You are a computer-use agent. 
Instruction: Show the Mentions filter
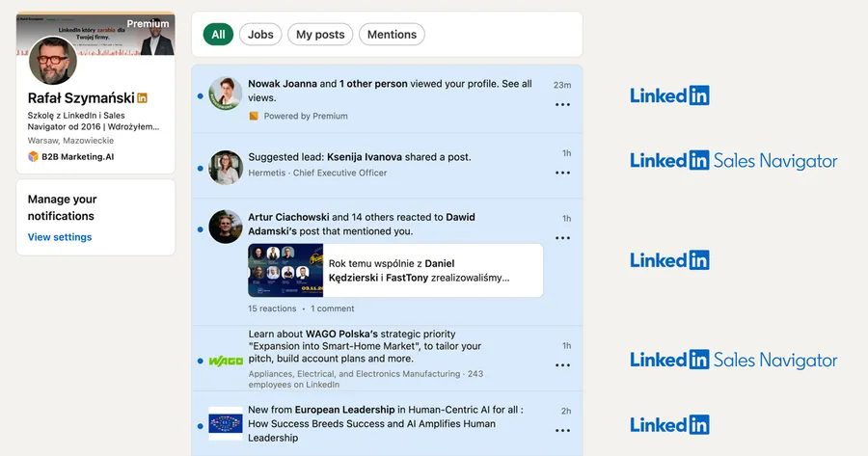tap(392, 35)
